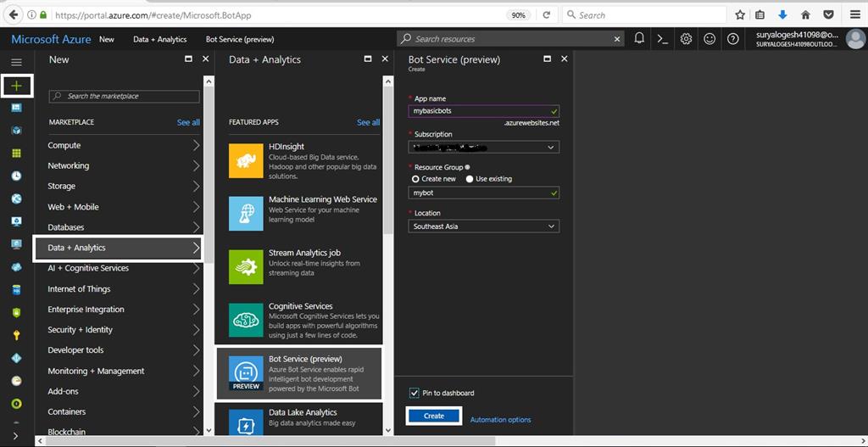
Task: Click the Search the marketplace field
Action: pyautogui.click(x=124, y=97)
